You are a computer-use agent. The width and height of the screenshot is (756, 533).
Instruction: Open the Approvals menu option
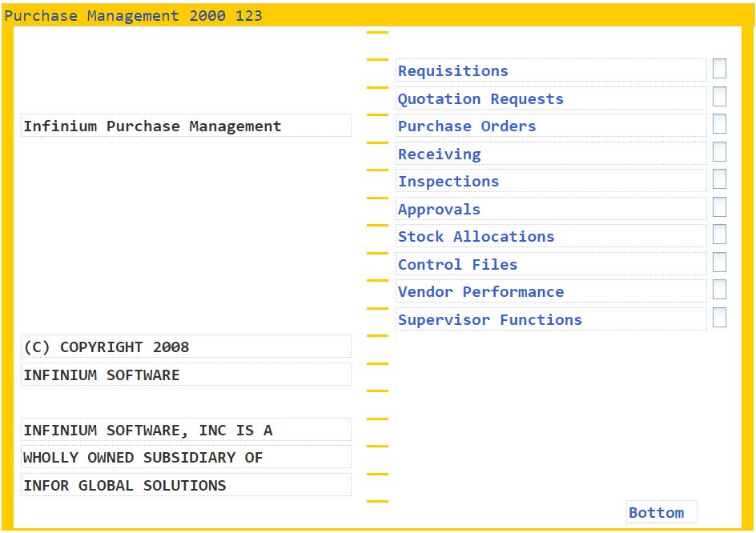551,210
